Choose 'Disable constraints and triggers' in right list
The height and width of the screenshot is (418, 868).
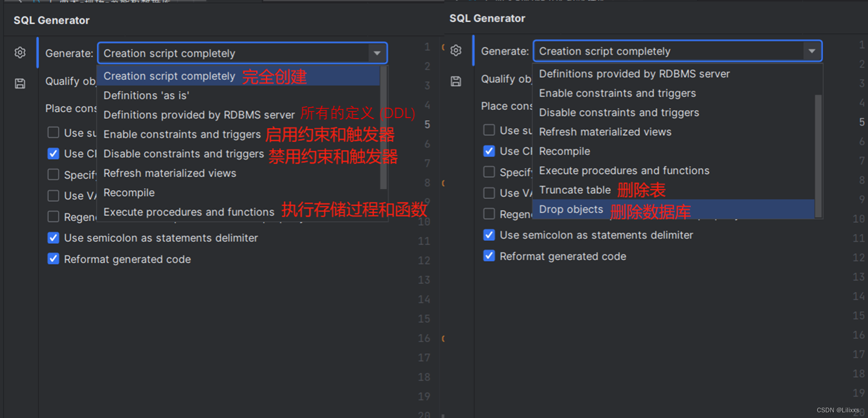[x=674, y=112]
